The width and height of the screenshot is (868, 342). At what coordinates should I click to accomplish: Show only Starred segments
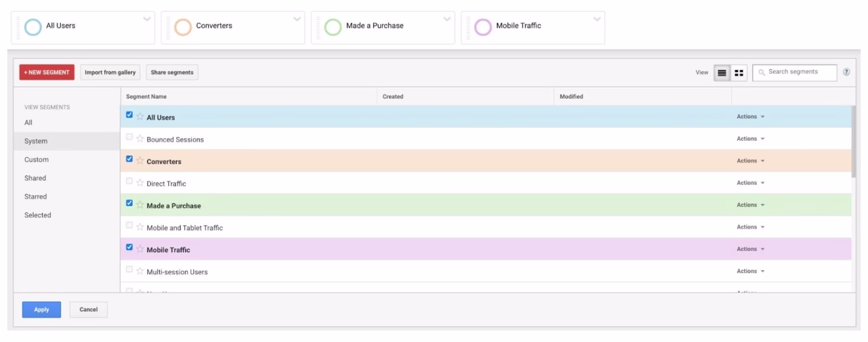click(x=35, y=197)
